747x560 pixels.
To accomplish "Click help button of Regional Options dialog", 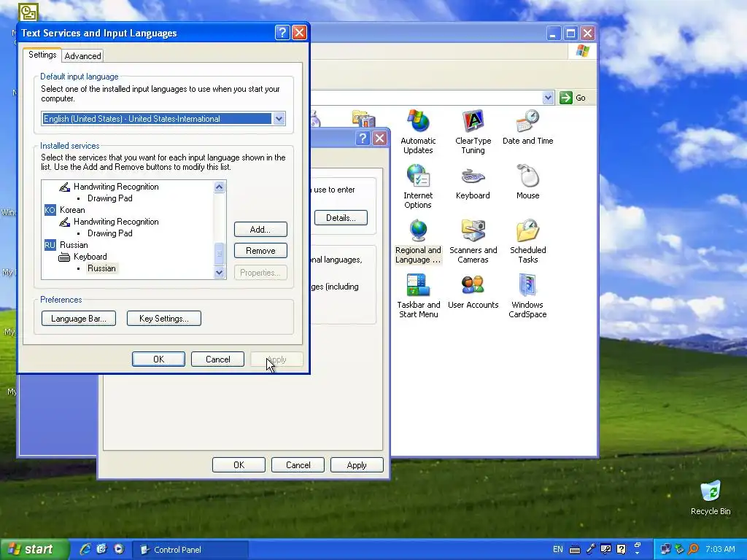I will 363,138.
